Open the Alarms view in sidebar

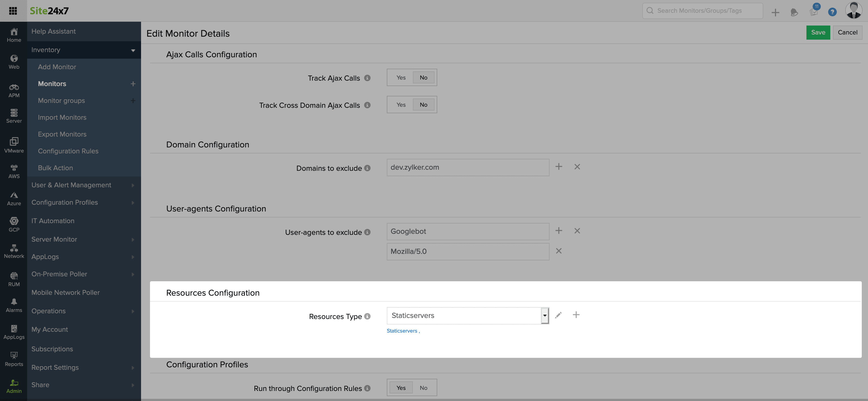(14, 305)
